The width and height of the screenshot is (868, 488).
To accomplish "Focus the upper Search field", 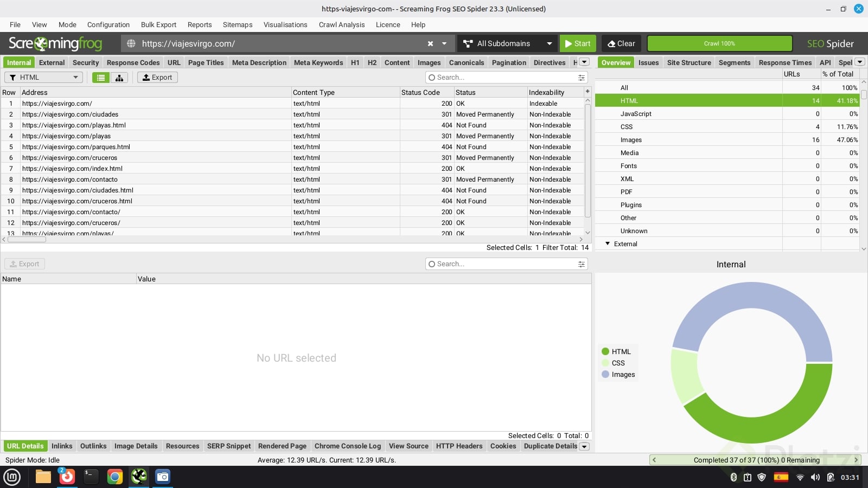I will 507,78.
